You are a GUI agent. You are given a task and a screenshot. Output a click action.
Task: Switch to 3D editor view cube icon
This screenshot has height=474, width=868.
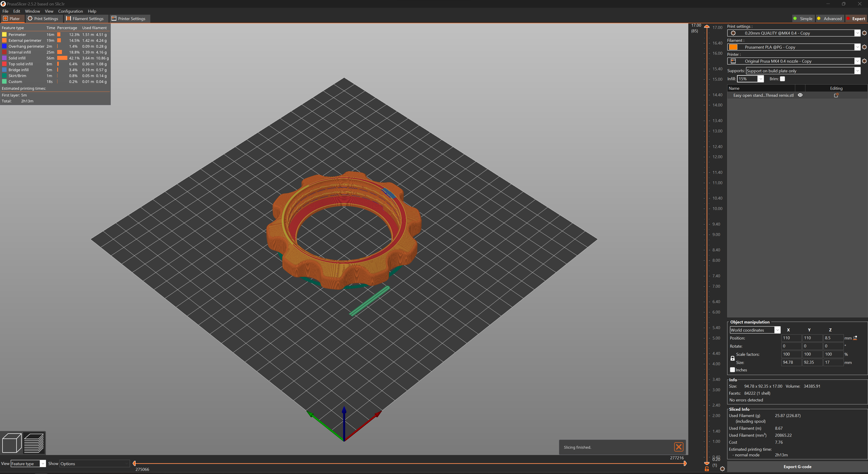12,443
